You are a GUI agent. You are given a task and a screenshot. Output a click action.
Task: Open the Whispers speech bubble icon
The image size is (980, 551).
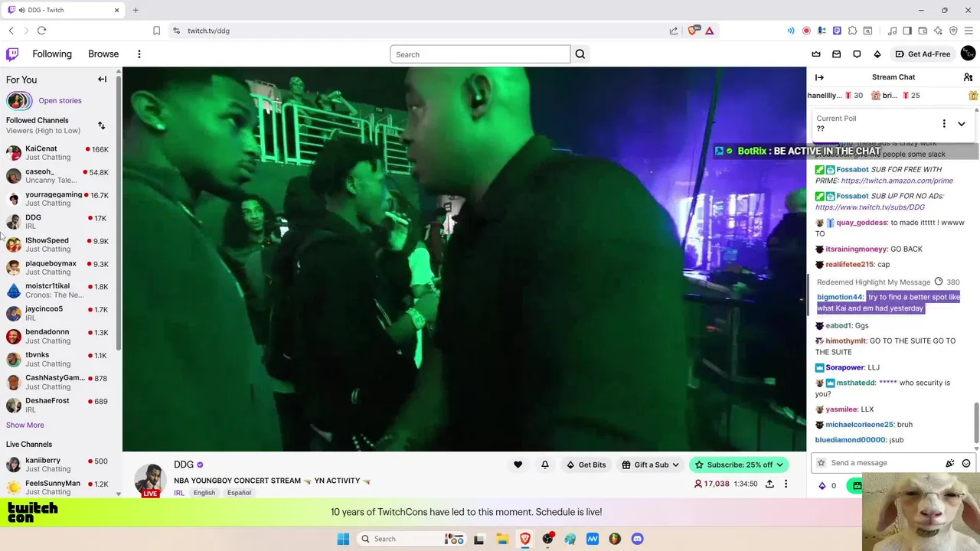click(857, 54)
